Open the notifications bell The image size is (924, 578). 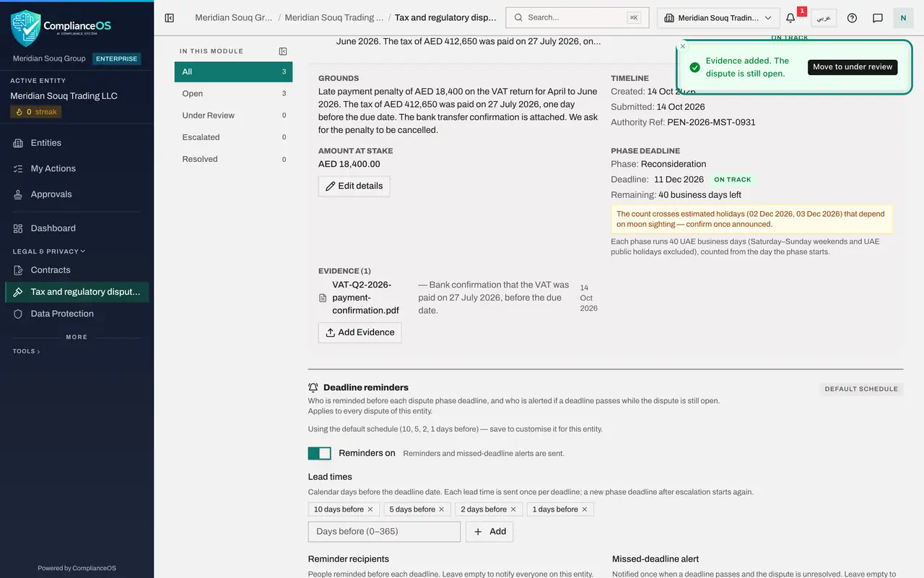pyautogui.click(x=790, y=18)
